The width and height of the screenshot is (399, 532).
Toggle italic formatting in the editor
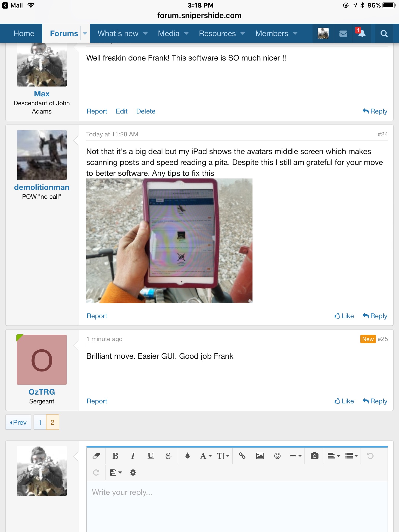(133, 456)
